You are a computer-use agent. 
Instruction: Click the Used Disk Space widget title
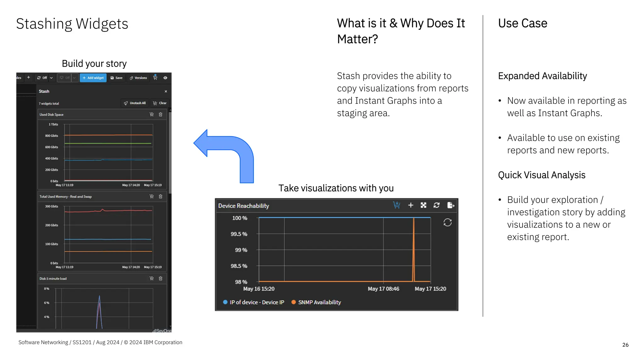[52, 115]
